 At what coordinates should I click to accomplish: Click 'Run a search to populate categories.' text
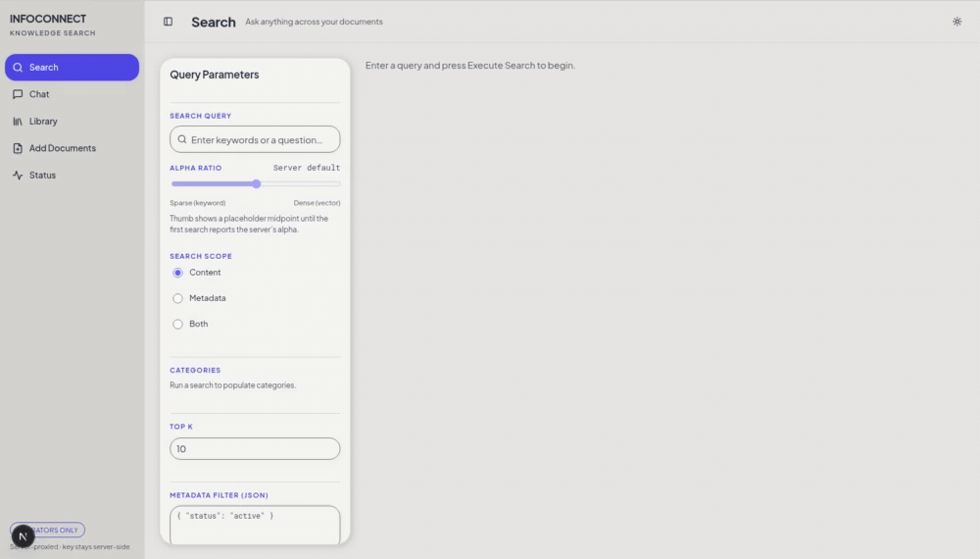click(232, 385)
